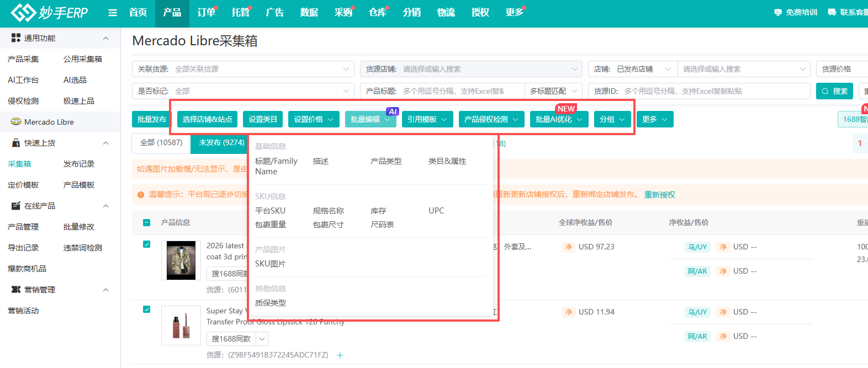Viewport: 868px width, 368px height.
Task: Click the 净 badge beside USD 97.23
Action: (x=568, y=247)
